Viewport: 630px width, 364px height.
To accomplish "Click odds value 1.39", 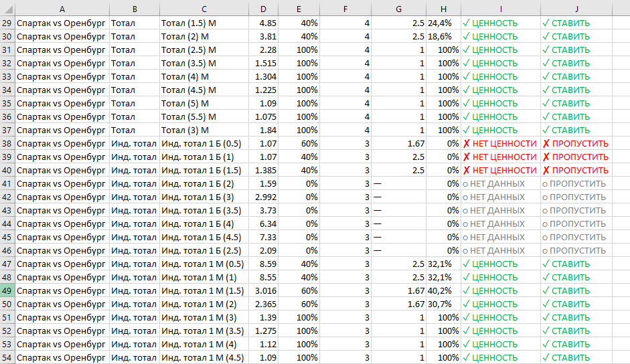I will 268,317.
